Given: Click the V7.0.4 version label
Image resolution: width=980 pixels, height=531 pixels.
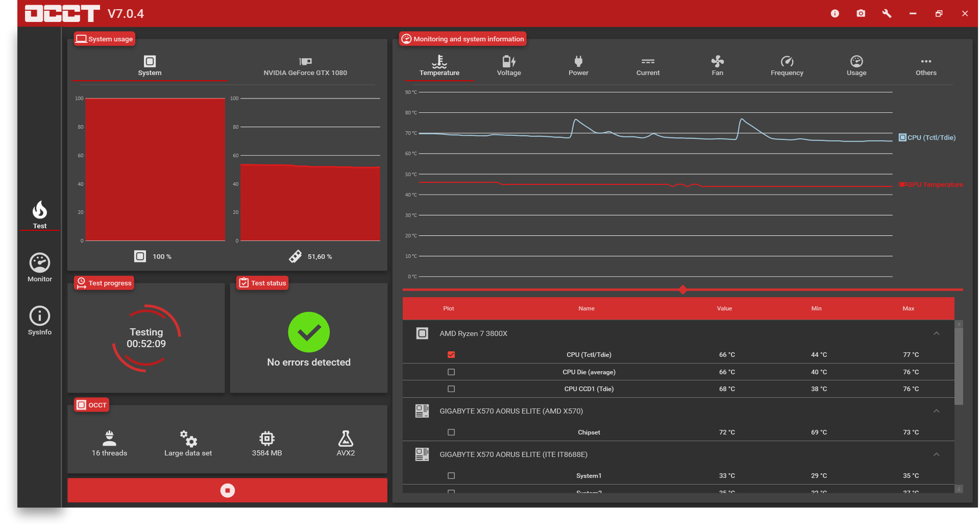Looking at the screenshot, I should pos(126,14).
